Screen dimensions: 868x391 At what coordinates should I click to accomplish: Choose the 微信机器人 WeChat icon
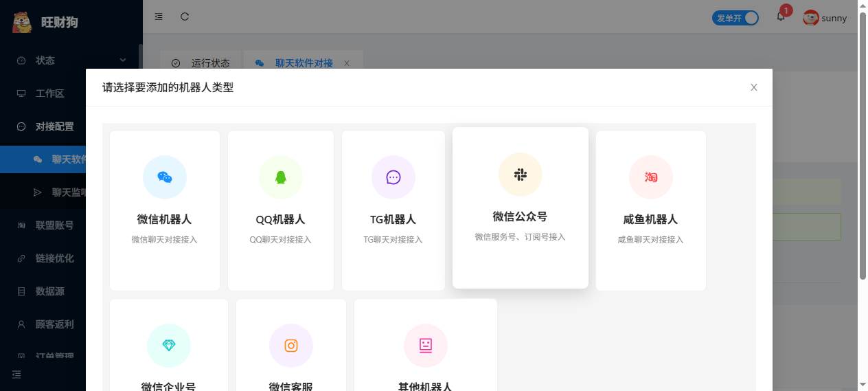point(165,177)
